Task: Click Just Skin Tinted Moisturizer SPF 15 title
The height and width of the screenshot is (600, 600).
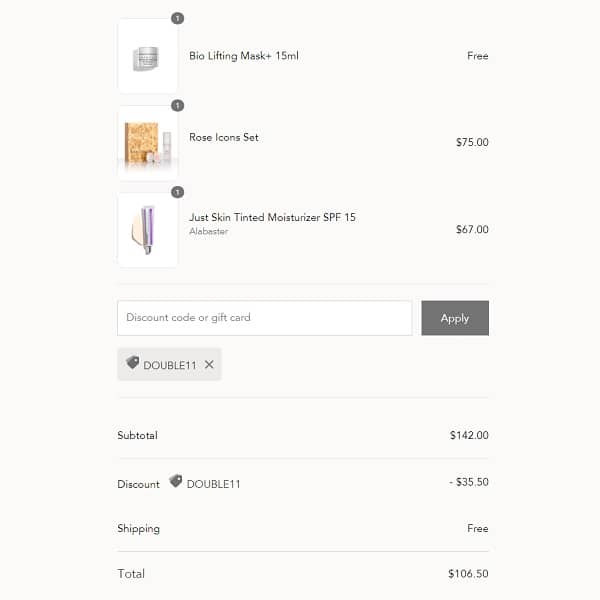Action: click(272, 217)
